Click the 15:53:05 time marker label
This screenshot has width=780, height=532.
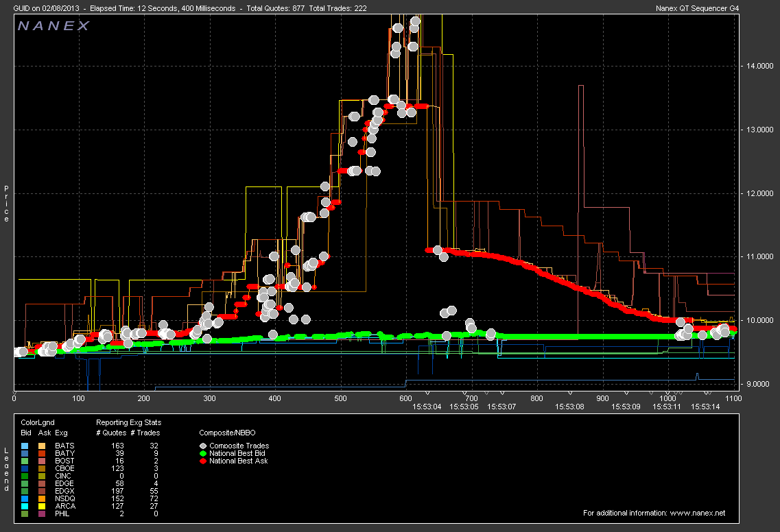coord(464,407)
